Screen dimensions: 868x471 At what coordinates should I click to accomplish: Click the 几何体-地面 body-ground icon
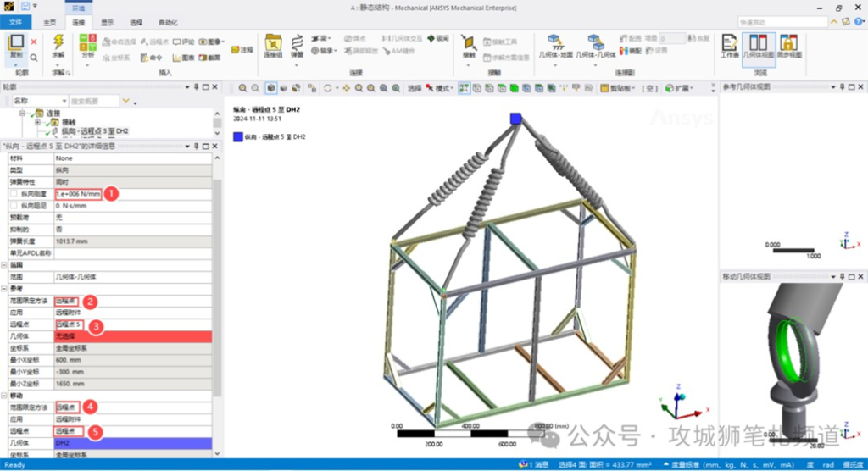555,44
